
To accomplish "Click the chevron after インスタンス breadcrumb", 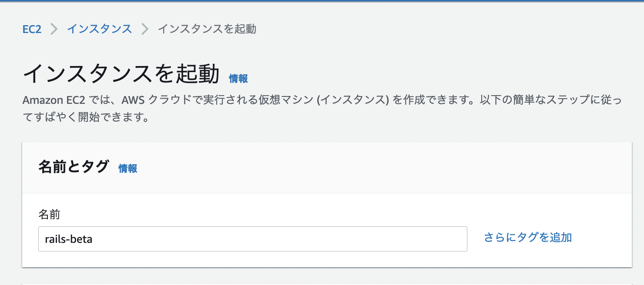I will (144, 29).
